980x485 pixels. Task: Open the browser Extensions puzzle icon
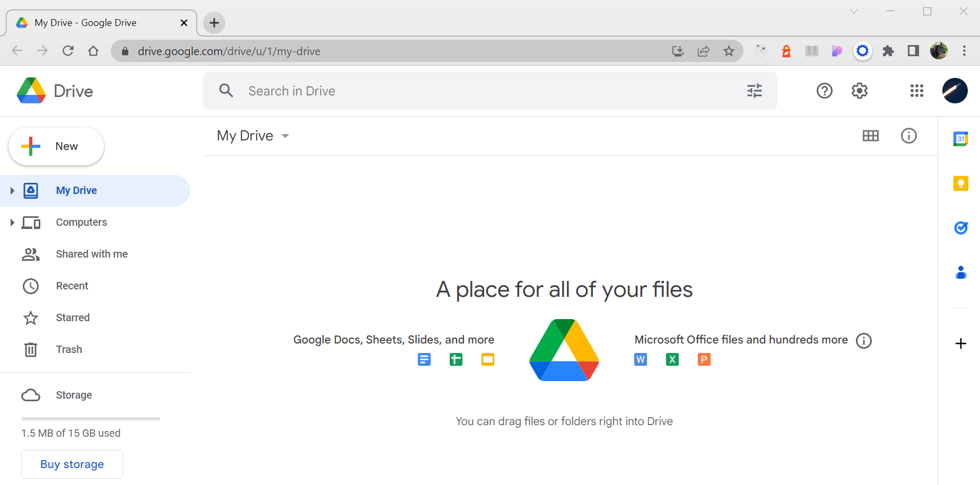pyautogui.click(x=888, y=51)
